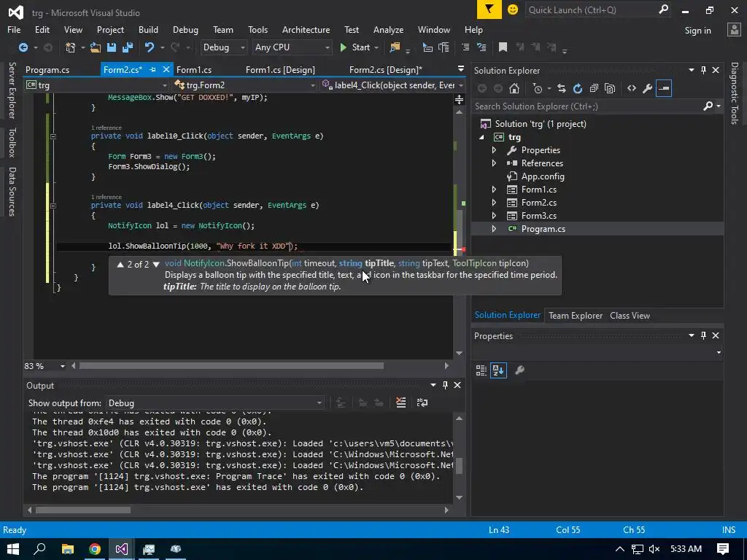Save the current file with Save icon
Screen dimensions: 747x560
pos(112,47)
